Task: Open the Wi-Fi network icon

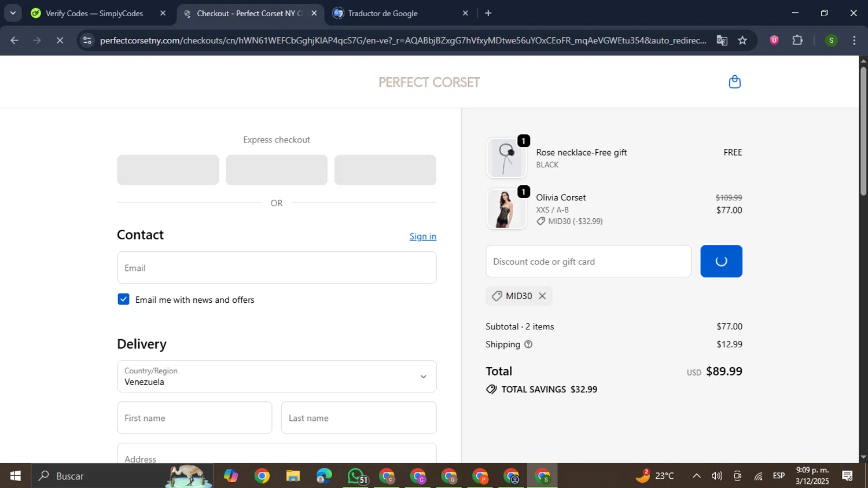Action: pyautogui.click(x=758, y=476)
